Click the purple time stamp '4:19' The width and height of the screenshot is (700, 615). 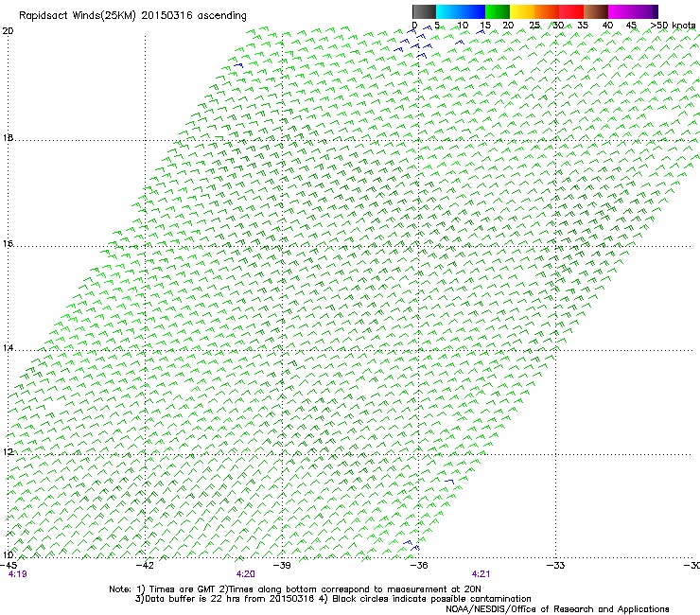pos(17,574)
